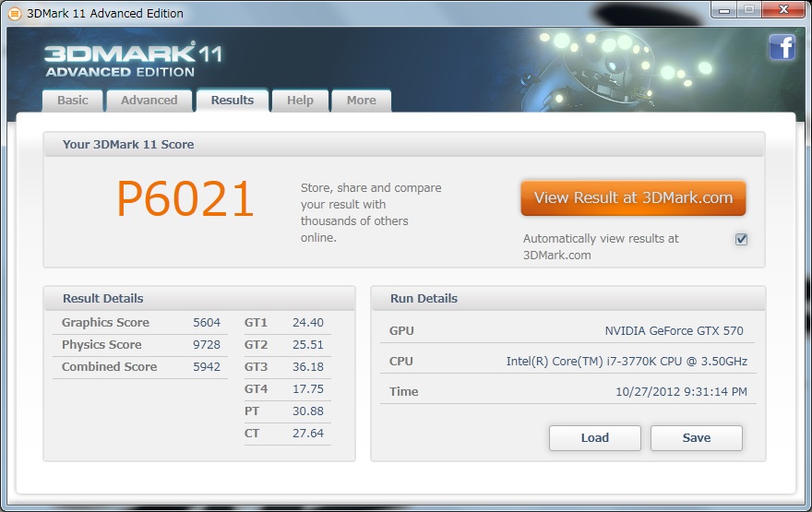The image size is (812, 512).
Task: Open the Facebook share icon
Action: click(782, 48)
